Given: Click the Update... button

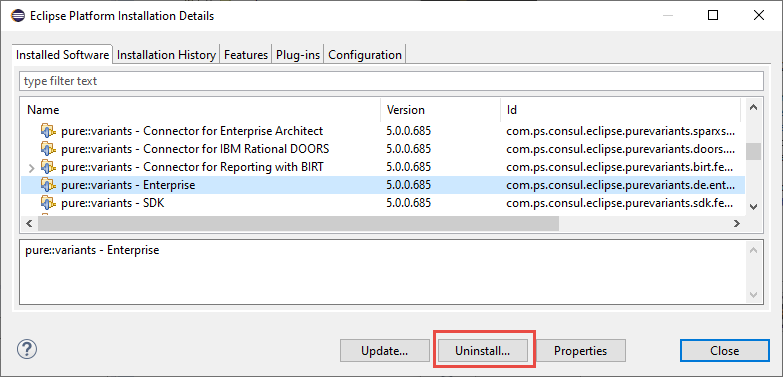Looking at the screenshot, I should [x=385, y=351].
